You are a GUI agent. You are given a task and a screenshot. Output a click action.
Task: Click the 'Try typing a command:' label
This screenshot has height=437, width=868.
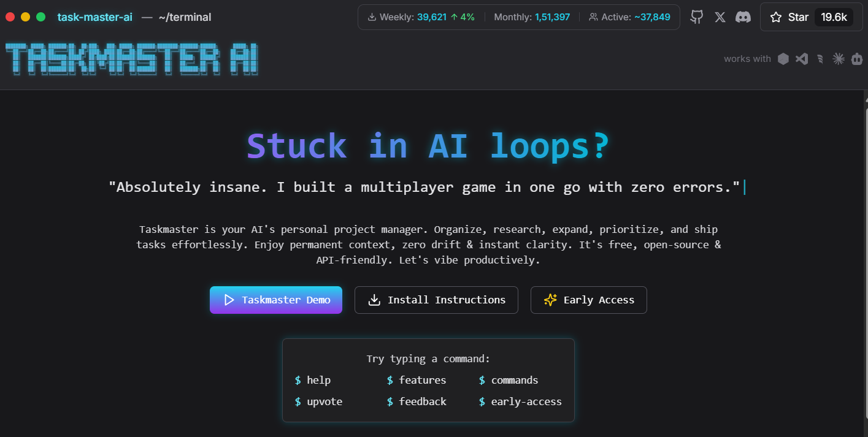tap(428, 359)
